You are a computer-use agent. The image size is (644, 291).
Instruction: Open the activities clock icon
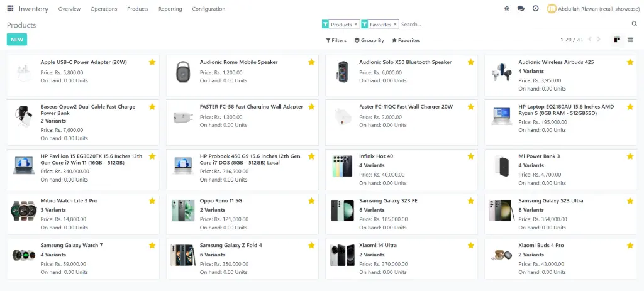[535, 9]
